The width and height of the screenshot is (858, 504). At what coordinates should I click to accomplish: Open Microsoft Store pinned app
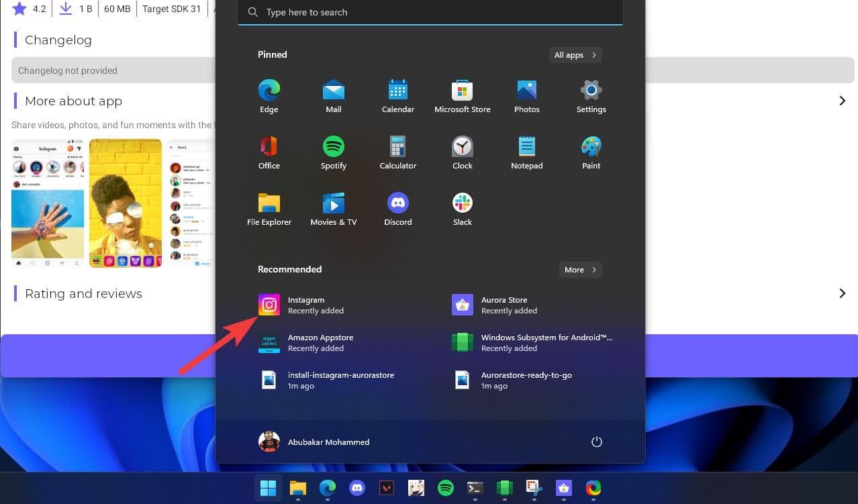click(462, 97)
